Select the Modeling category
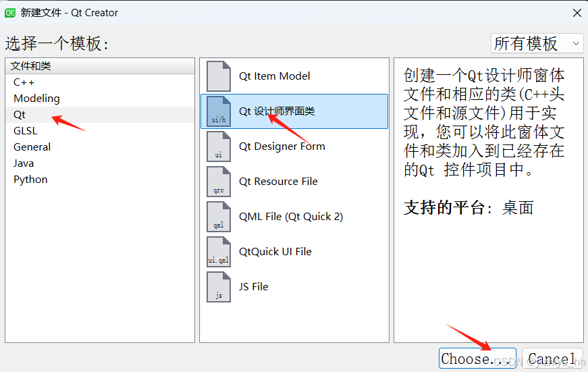Viewport: 588px width, 372px height. (x=100, y=99)
